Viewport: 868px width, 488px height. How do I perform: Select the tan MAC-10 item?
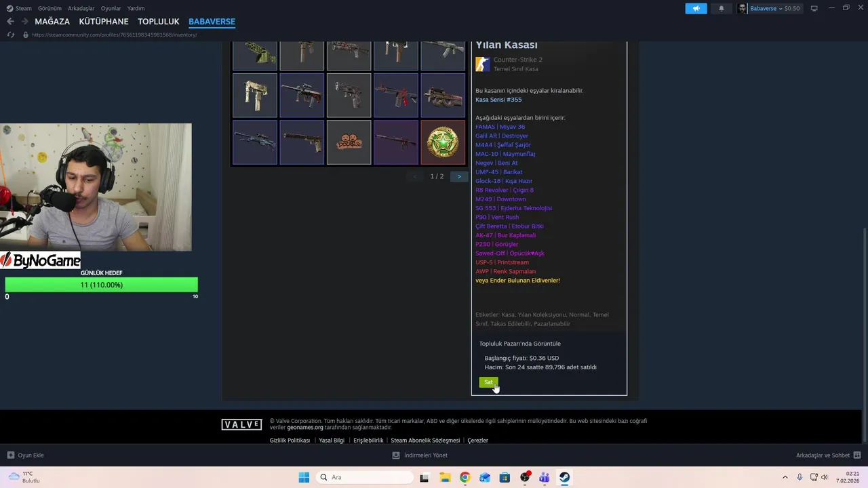click(x=255, y=96)
